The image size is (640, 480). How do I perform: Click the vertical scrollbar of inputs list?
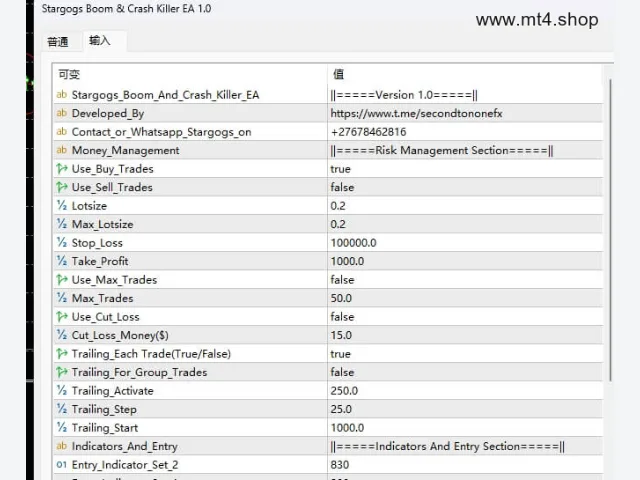point(610,231)
